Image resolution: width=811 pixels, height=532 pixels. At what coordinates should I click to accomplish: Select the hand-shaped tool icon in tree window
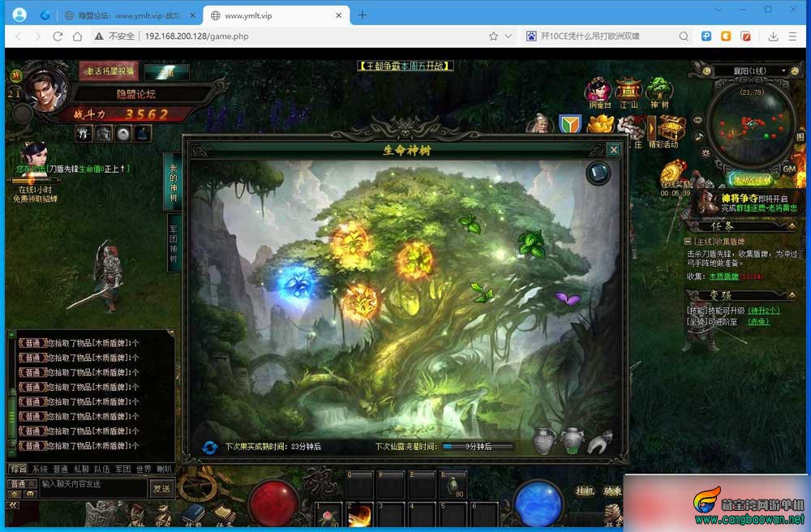(x=600, y=441)
